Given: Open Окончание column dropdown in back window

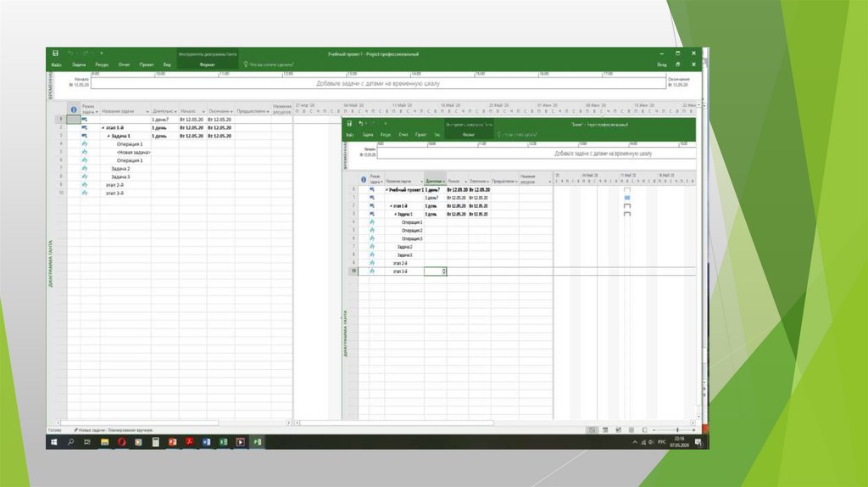Looking at the screenshot, I should (231, 111).
